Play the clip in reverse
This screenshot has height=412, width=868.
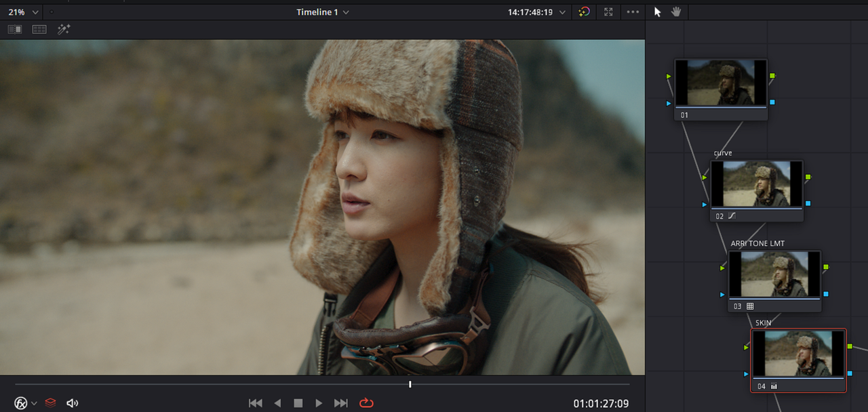coord(277,403)
